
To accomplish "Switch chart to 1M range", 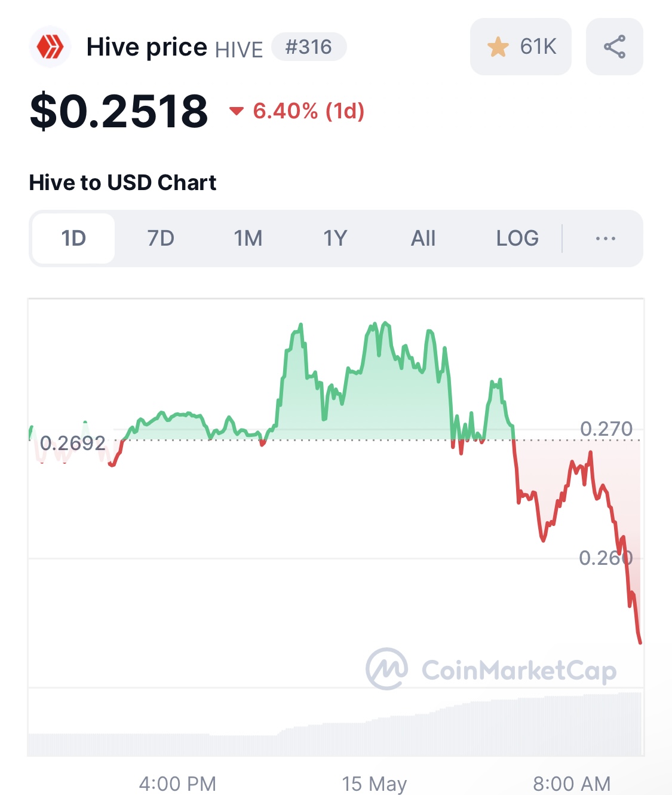I will 248,239.
